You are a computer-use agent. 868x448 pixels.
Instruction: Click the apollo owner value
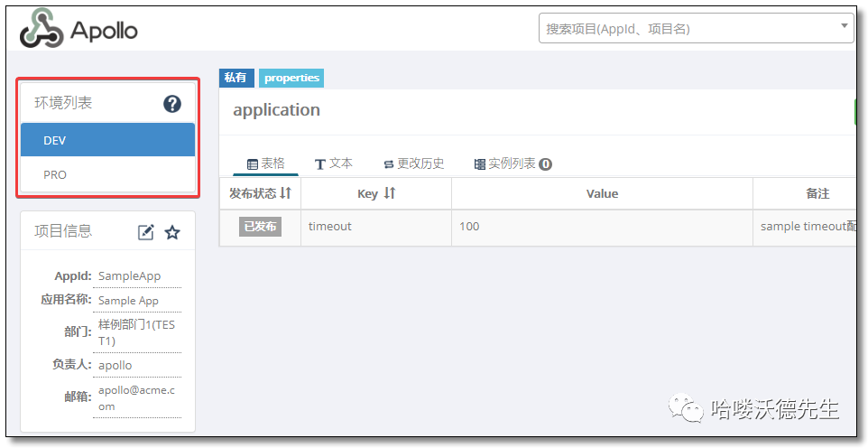[115, 366]
